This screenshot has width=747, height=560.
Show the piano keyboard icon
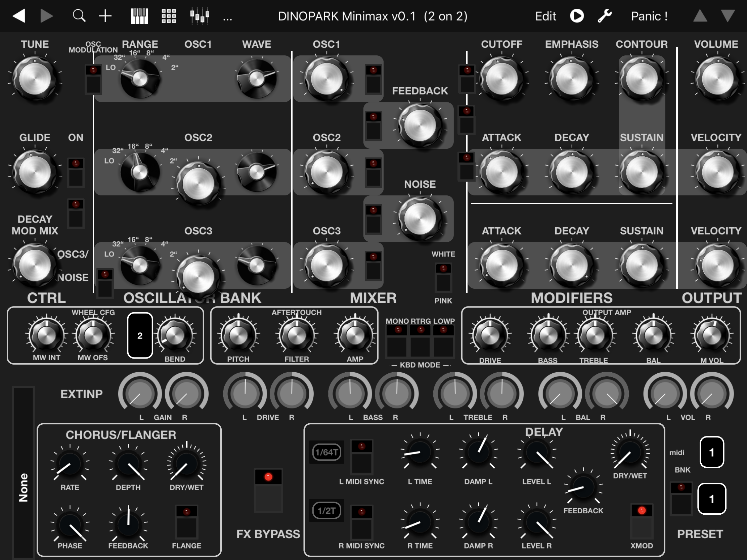(x=139, y=16)
